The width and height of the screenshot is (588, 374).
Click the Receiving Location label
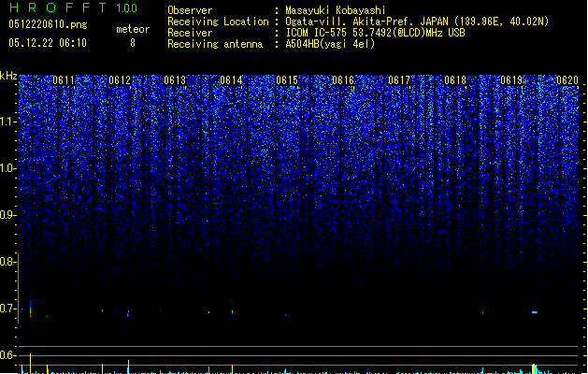(218, 22)
